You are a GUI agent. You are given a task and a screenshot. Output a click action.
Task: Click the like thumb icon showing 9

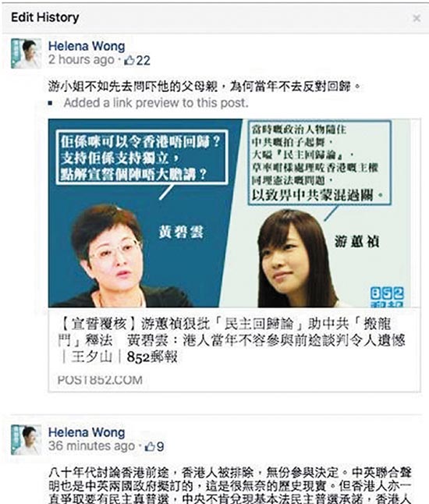click(150, 446)
